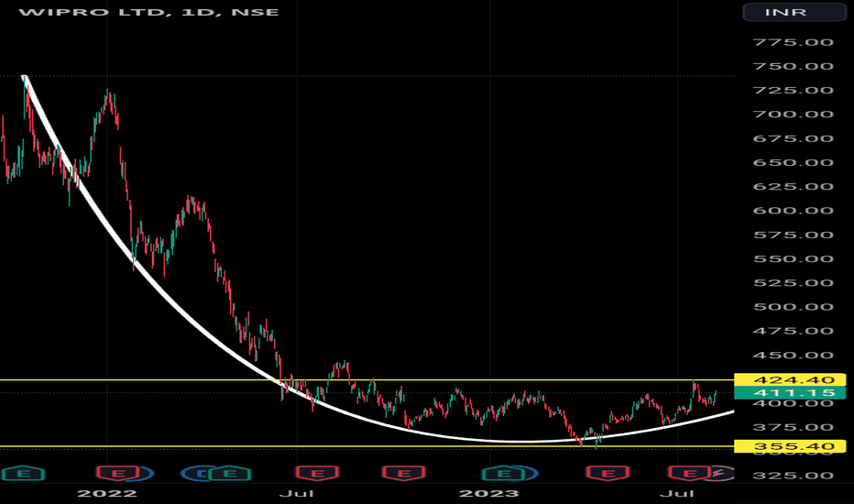The width and height of the screenshot is (854, 504).
Task: Click the 625.00 price axis value
Action: (793, 187)
